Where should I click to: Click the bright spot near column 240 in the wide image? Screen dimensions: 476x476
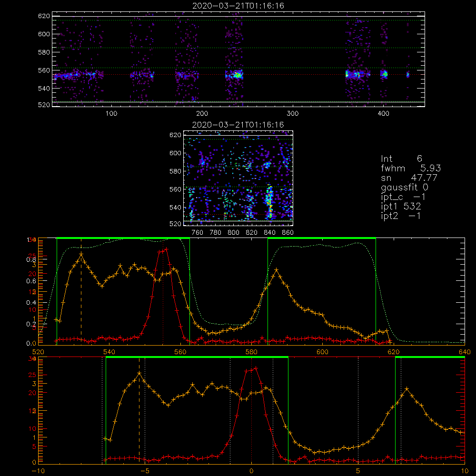coord(237,74)
